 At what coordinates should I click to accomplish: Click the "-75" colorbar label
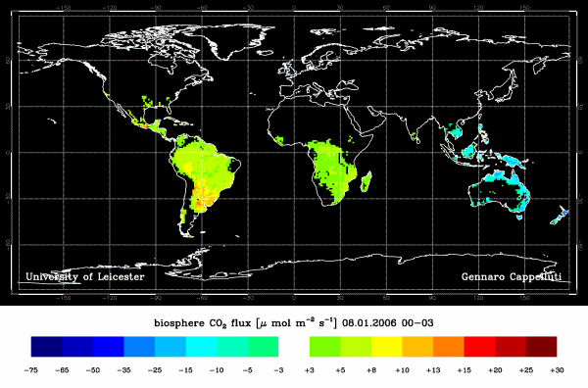point(30,370)
